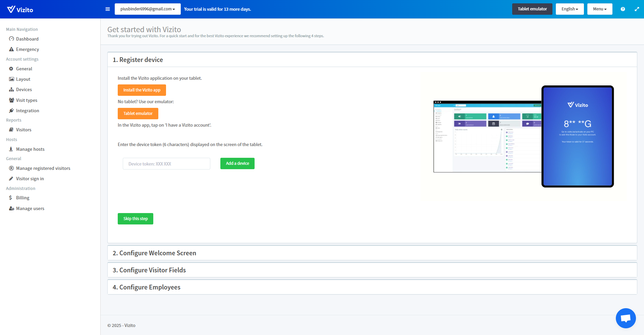
Task: Click the Layout picture icon
Action: coord(11,79)
